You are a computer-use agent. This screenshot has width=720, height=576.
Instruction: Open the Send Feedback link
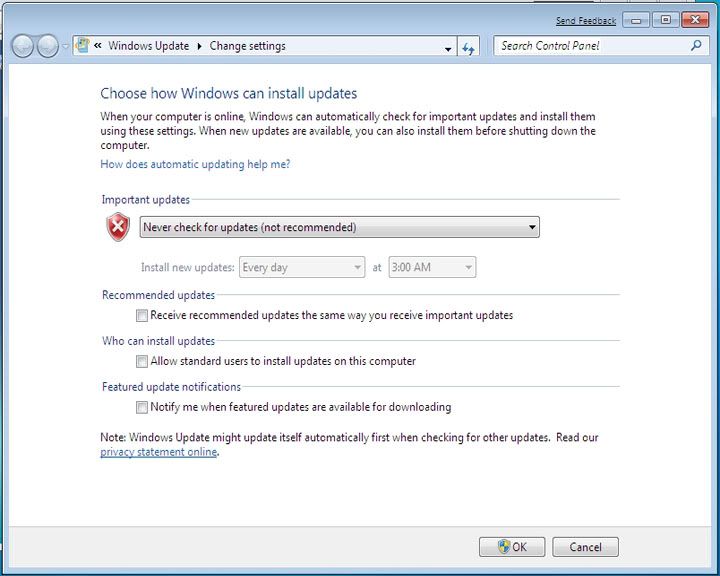click(x=586, y=21)
